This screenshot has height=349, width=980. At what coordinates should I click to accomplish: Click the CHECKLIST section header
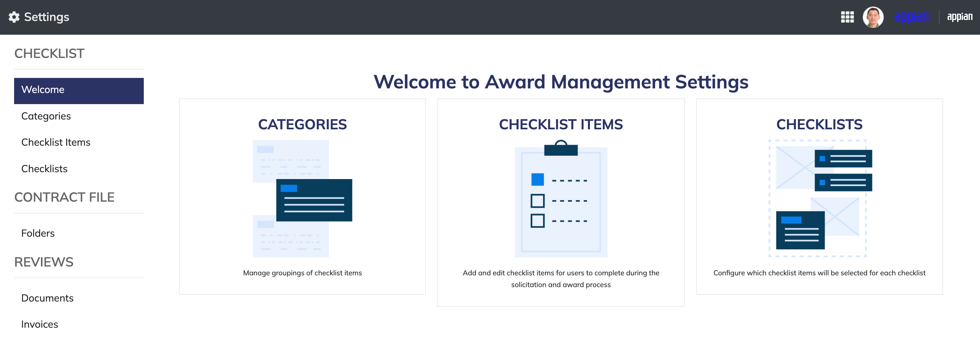[x=49, y=54]
